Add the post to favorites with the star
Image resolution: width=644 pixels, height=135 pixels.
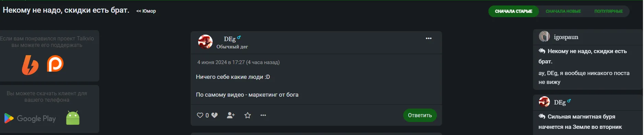coord(248,115)
